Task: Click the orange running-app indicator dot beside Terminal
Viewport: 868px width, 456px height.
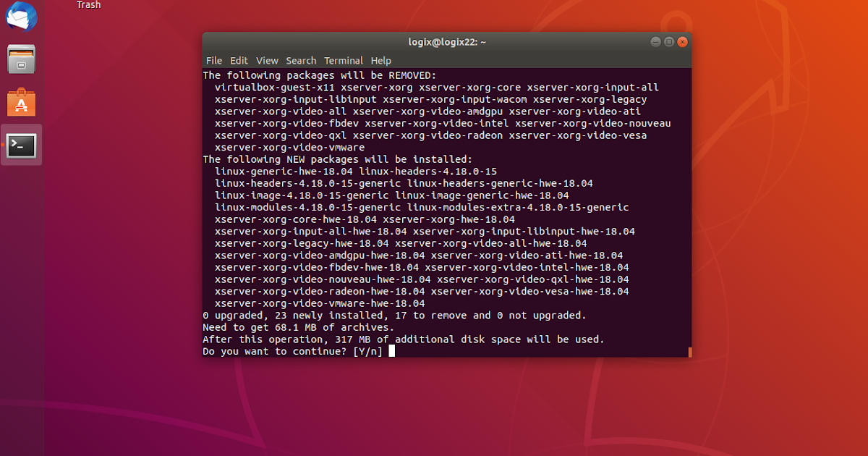Action: [2, 145]
